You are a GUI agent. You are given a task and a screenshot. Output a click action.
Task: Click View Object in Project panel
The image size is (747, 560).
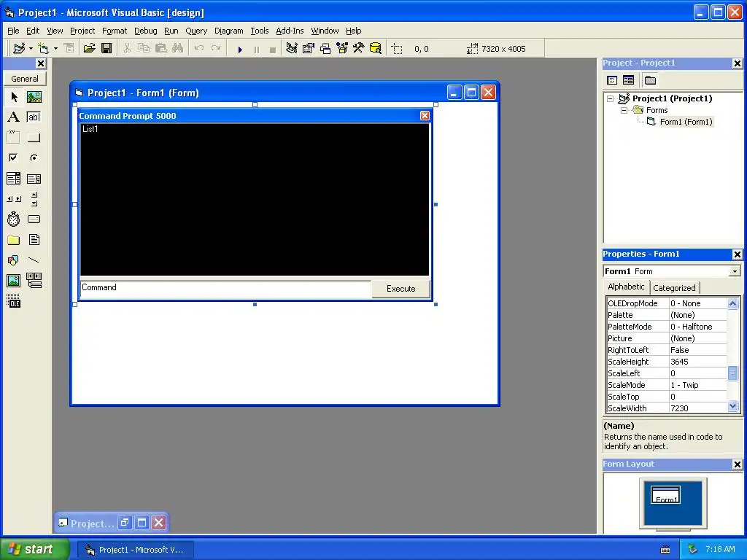pos(628,80)
